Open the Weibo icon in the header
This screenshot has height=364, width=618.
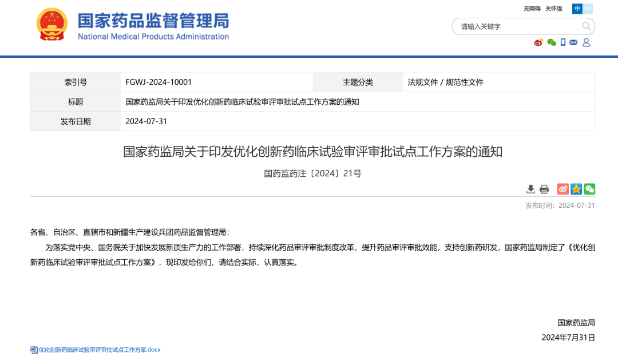(538, 42)
